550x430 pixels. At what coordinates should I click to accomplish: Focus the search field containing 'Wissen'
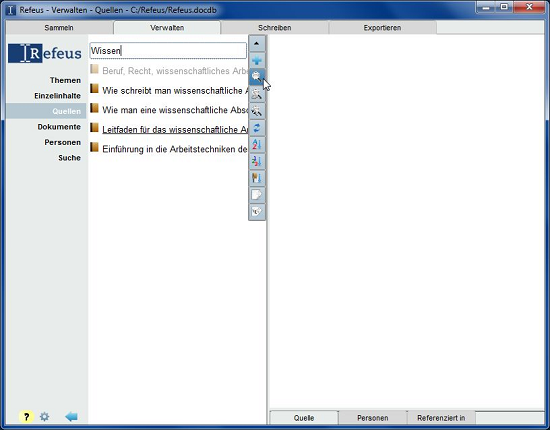168,51
